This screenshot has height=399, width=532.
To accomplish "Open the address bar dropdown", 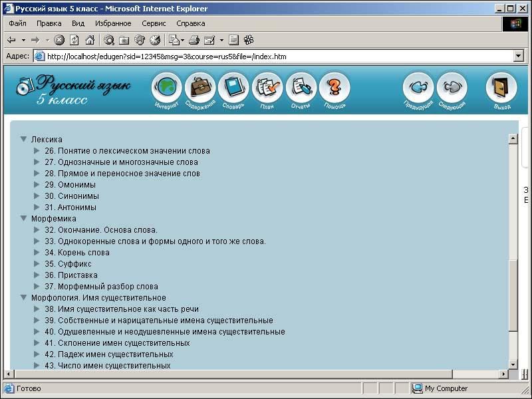I will pyautogui.click(x=519, y=57).
